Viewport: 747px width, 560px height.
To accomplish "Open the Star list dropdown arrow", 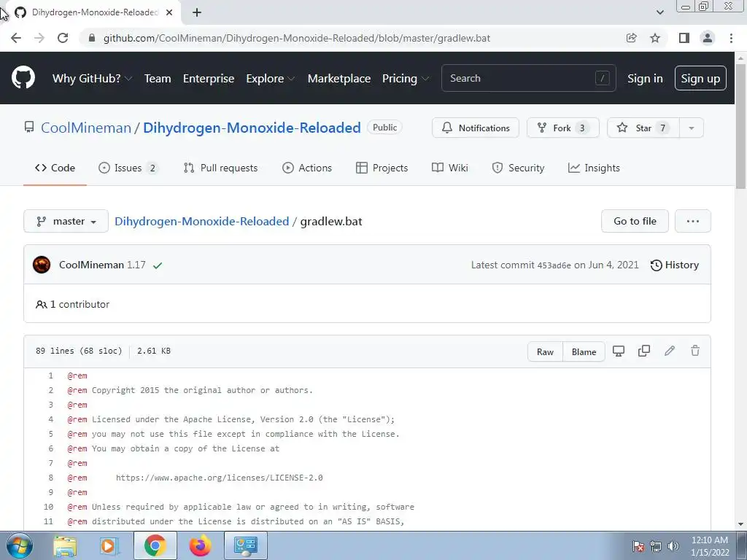I will tap(692, 128).
